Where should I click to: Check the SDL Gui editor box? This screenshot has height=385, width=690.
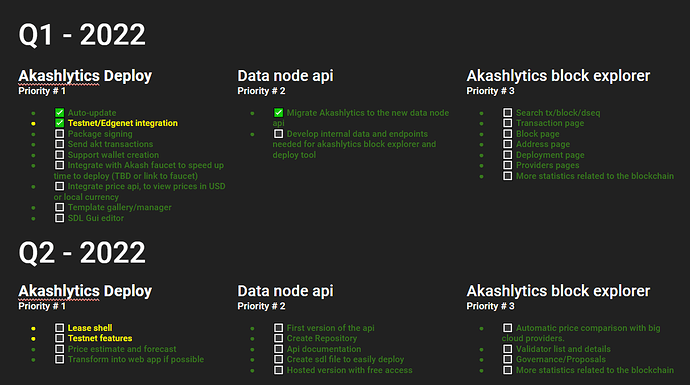pyautogui.click(x=59, y=218)
